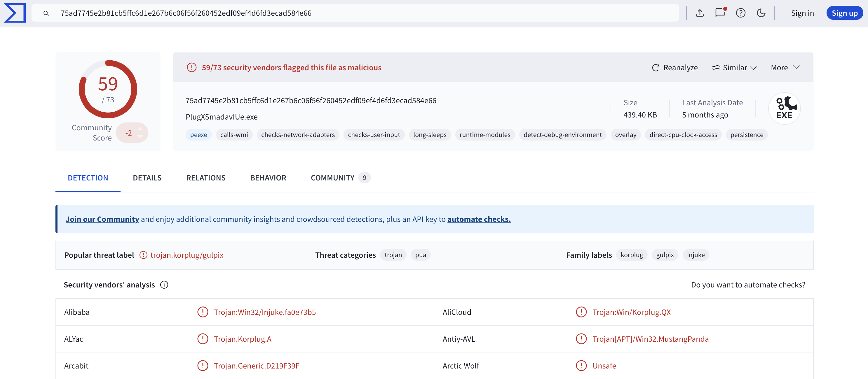Viewport: 868px width, 379px height.
Task: Click the Join our Community link
Action: (102, 219)
